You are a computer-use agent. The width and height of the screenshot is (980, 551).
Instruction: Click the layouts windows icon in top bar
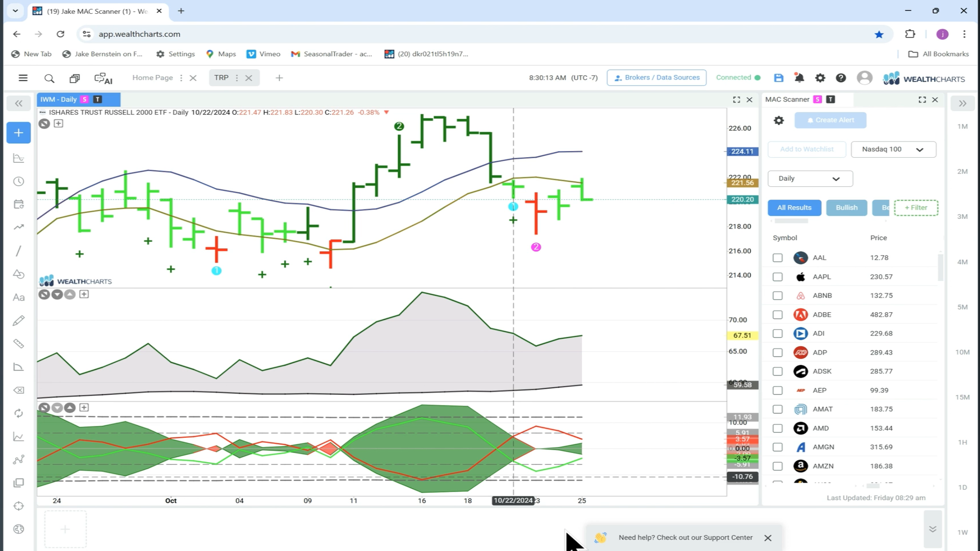[x=75, y=78]
